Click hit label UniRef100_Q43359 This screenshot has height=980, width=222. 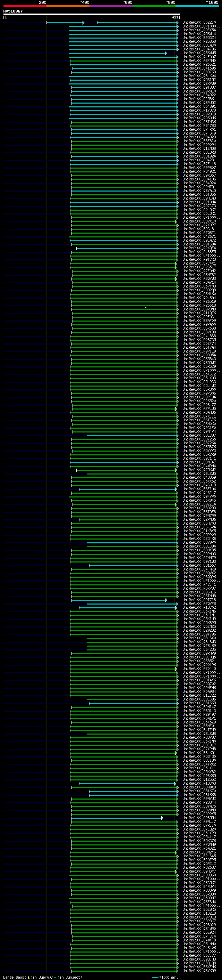(x=199, y=477)
